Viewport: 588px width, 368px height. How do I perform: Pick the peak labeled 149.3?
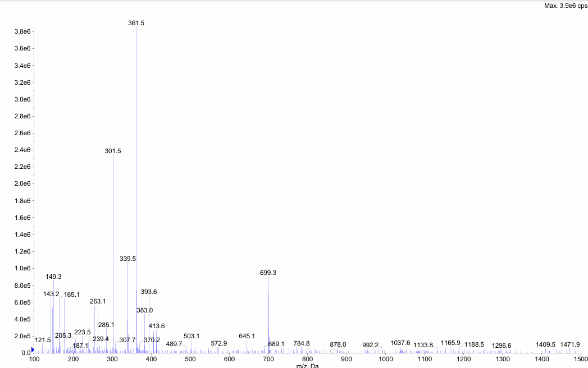[54, 277]
